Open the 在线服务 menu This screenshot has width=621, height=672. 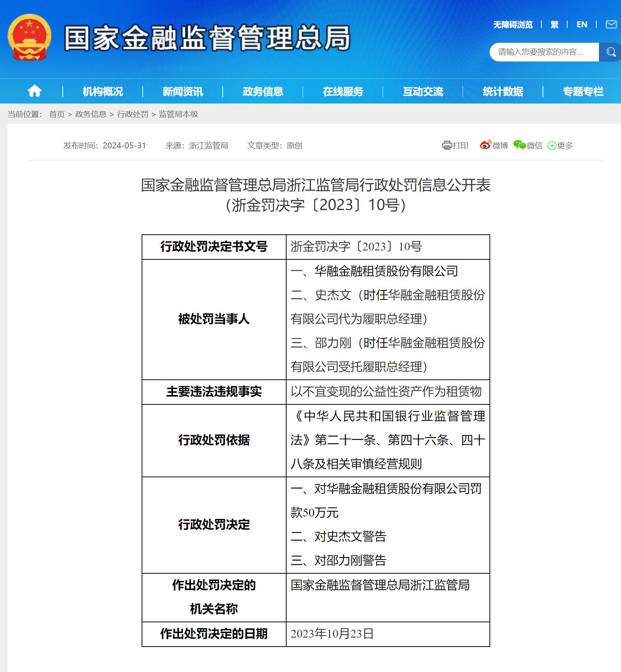pos(343,91)
